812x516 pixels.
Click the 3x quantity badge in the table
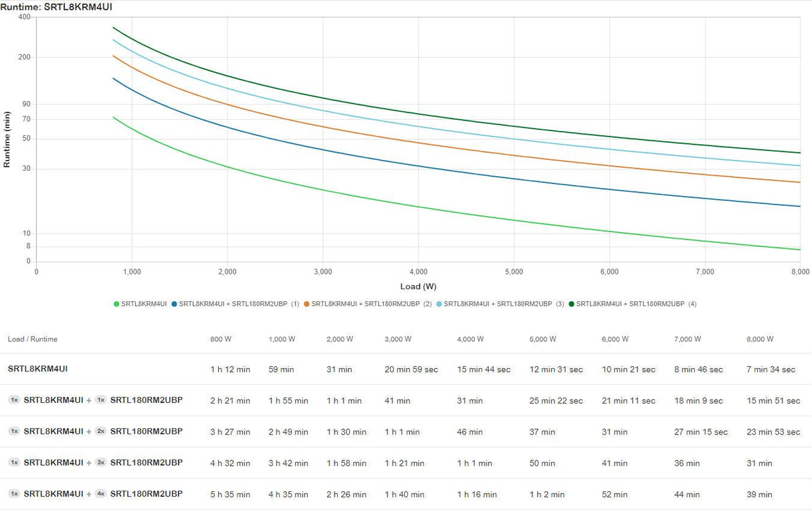pyautogui.click(x=100, y=462)
